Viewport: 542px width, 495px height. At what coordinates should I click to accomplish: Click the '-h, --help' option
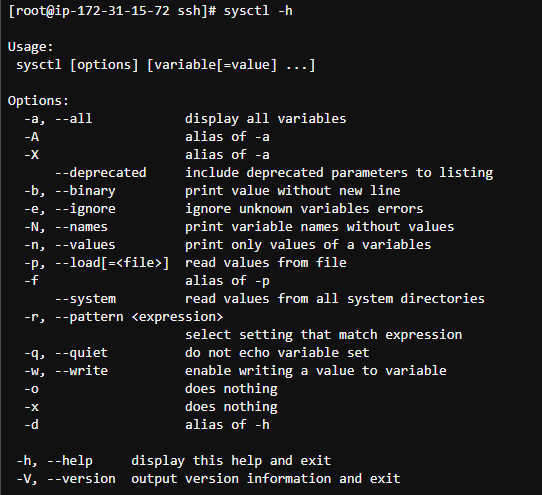tap(54, 460)
